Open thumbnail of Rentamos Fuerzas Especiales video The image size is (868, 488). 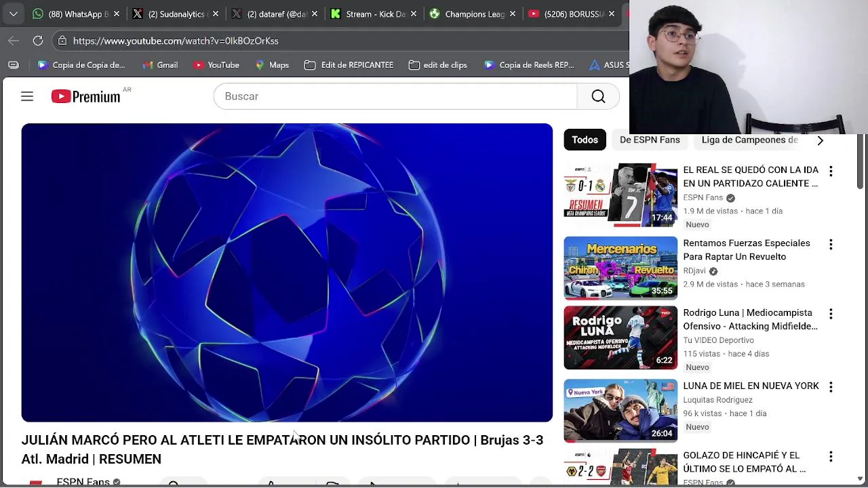[620, 268]
